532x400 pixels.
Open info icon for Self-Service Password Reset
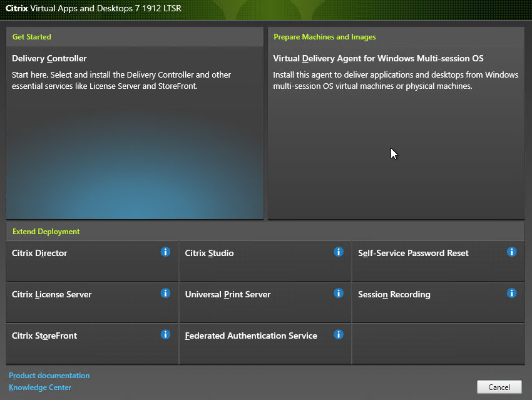(511, 252)
